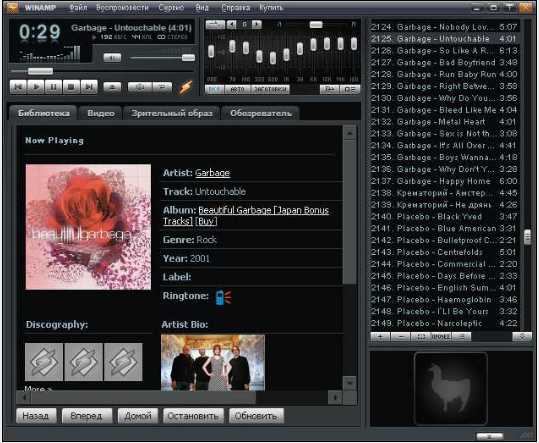Click the artist bio band photo
The image size is (539, 443).
click(213, 363)
